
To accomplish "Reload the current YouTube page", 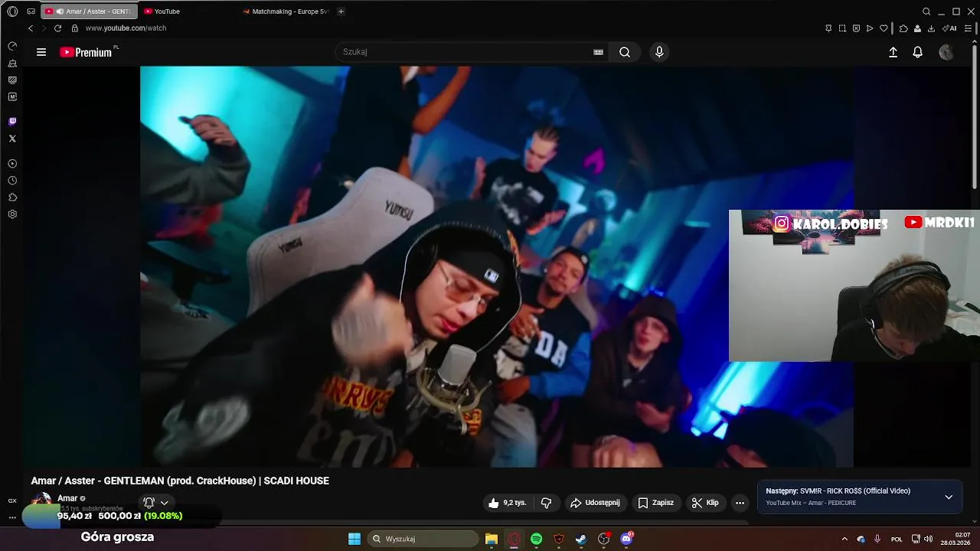I will [x=57, y=28].
